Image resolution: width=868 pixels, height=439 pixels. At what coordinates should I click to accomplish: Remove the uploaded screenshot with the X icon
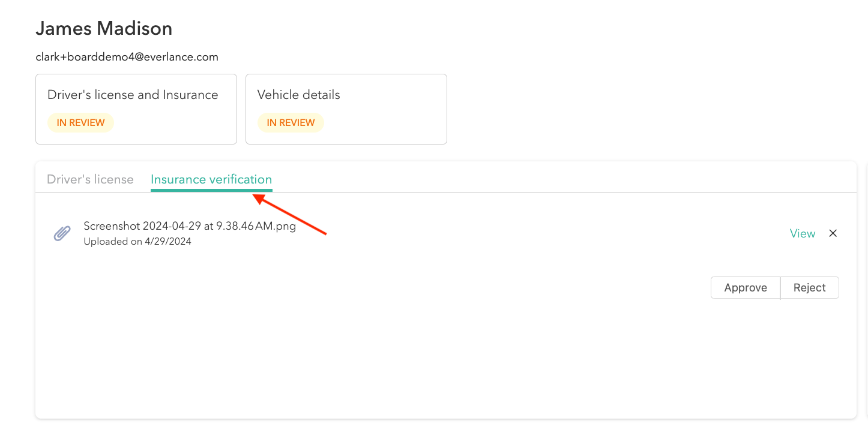(x=833, y=233)
